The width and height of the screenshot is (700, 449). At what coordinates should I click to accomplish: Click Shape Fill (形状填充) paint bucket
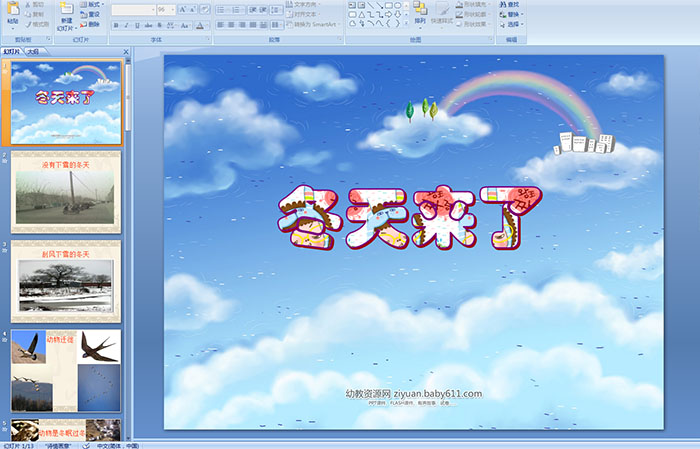click(x=459, y=4)
